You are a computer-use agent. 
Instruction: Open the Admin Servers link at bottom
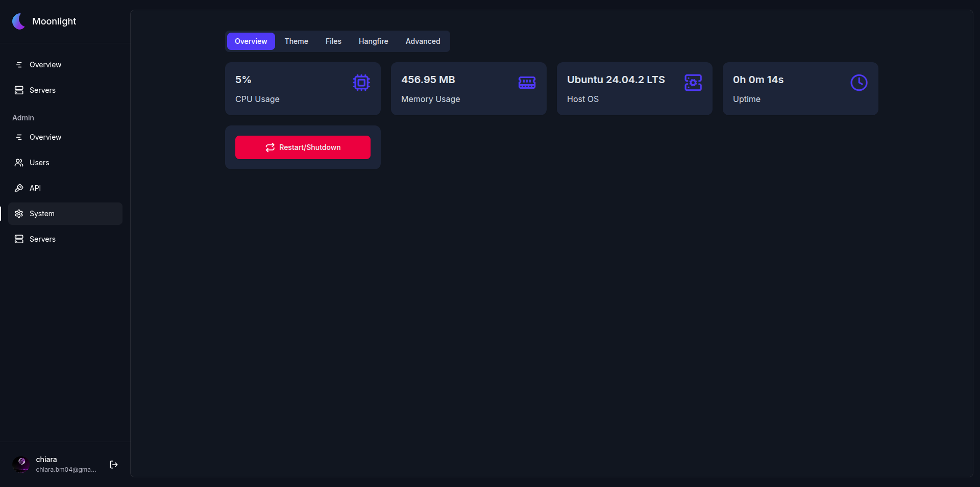pos(65,239)
